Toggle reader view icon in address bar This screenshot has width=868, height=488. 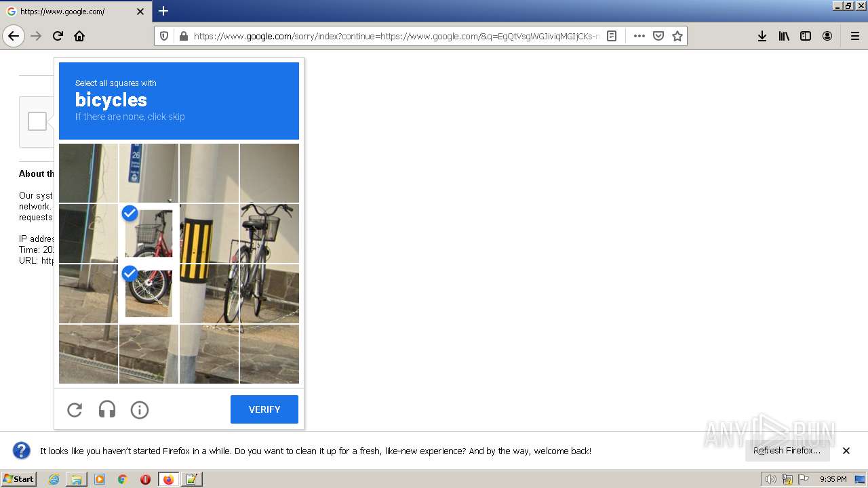pyautogui.click(x=612, y=36)
